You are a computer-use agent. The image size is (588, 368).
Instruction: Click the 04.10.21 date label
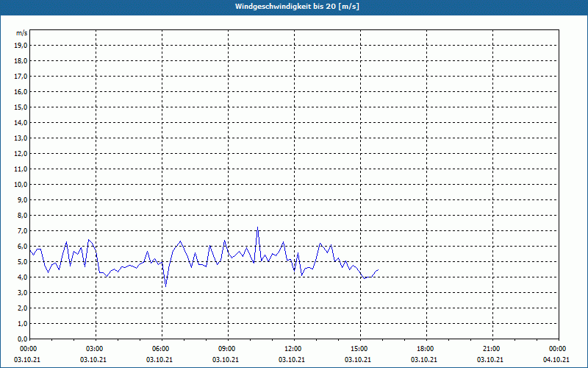pos(556,360)
